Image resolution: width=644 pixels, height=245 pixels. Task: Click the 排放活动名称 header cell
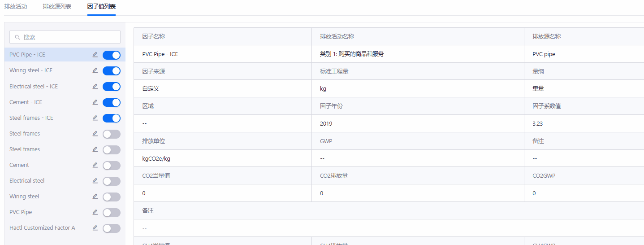pyautogui.click(x=418, y=36)
